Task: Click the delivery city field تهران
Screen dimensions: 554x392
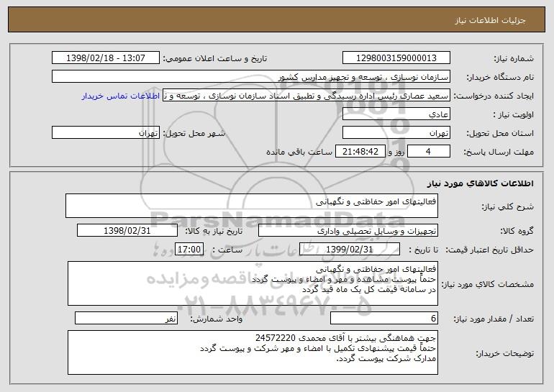Action: coord(106,133)
